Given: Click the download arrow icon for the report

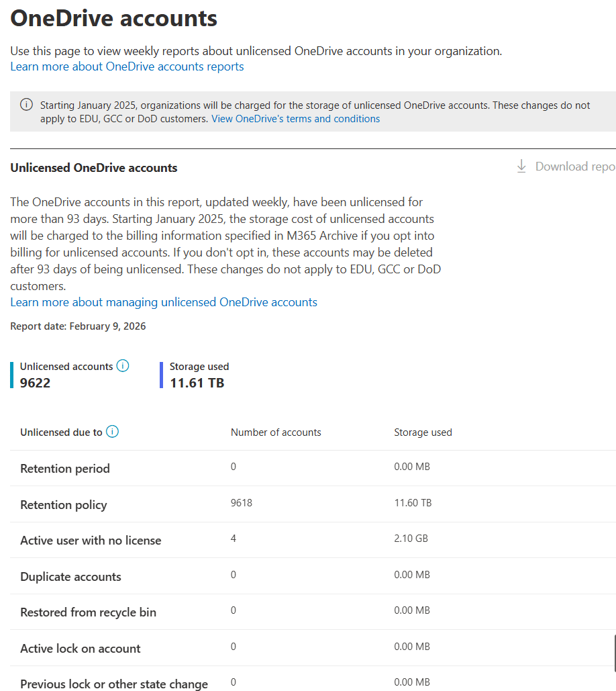Looking at the screenshot, I should pyautogui.click(x=521, y=166).
